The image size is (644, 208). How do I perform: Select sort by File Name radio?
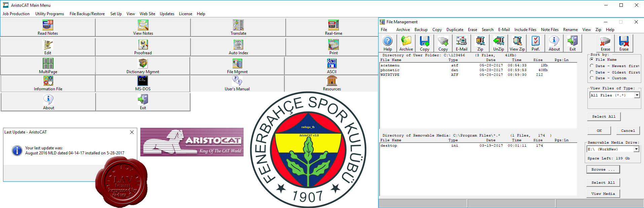(x=592, y=59)
